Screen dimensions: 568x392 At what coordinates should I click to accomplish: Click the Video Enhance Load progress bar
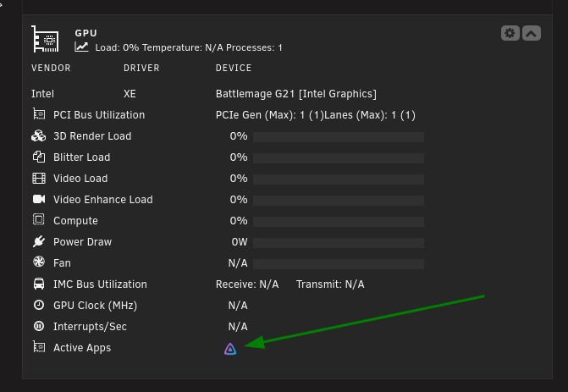(339, 201)
